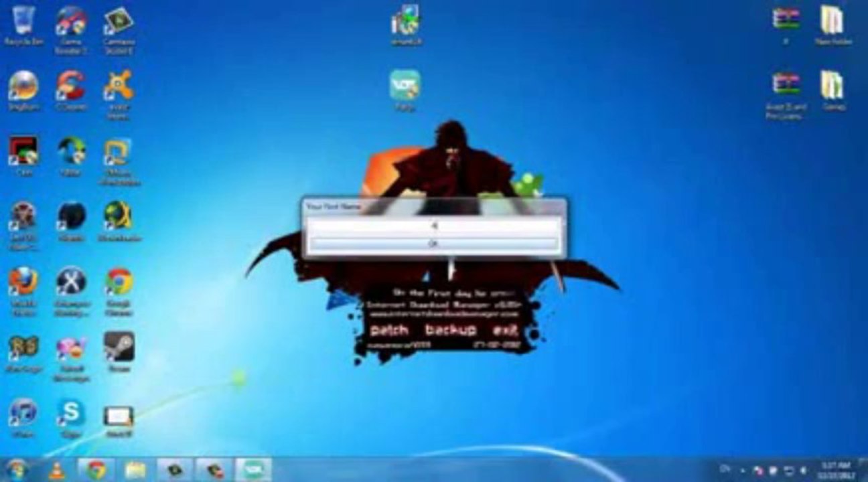This screenshot has width=868, height=482.
Task: Switch to the teal patch app in taskbar
Action: (x=253, y=470)
